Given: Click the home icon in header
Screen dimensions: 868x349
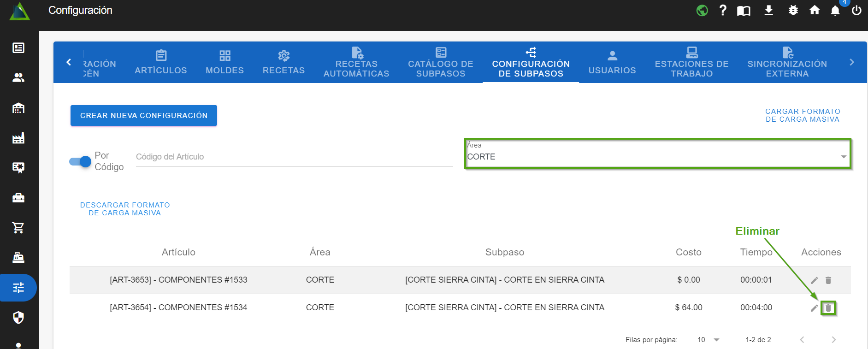Looking at the screenshot, I should click(814, 10).
